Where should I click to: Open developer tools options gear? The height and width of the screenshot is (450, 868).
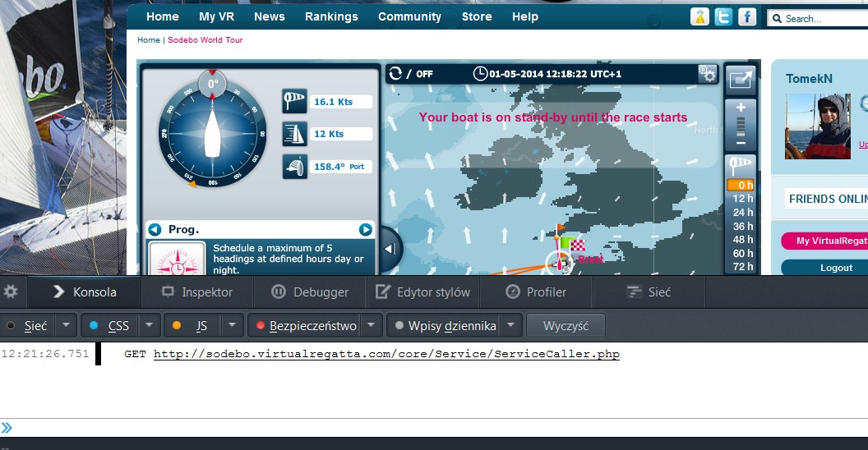coord(11,292)
